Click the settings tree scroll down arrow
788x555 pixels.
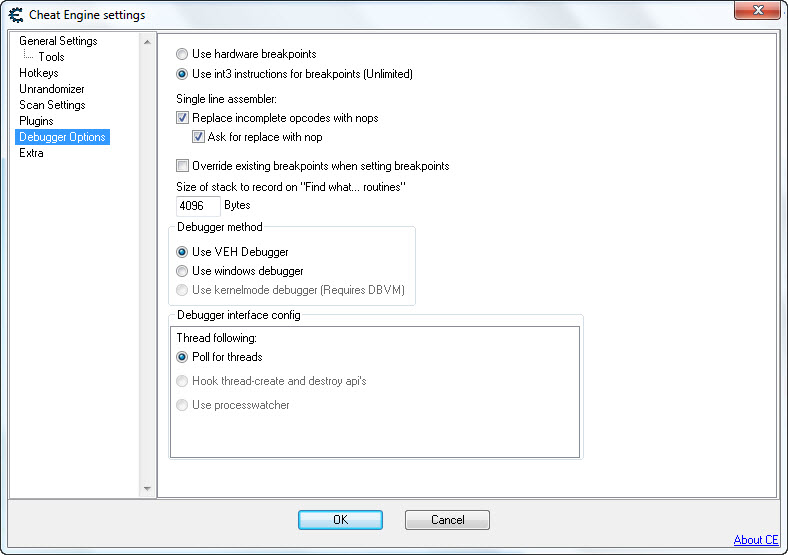pyautogui.click(x=147, y=488)
